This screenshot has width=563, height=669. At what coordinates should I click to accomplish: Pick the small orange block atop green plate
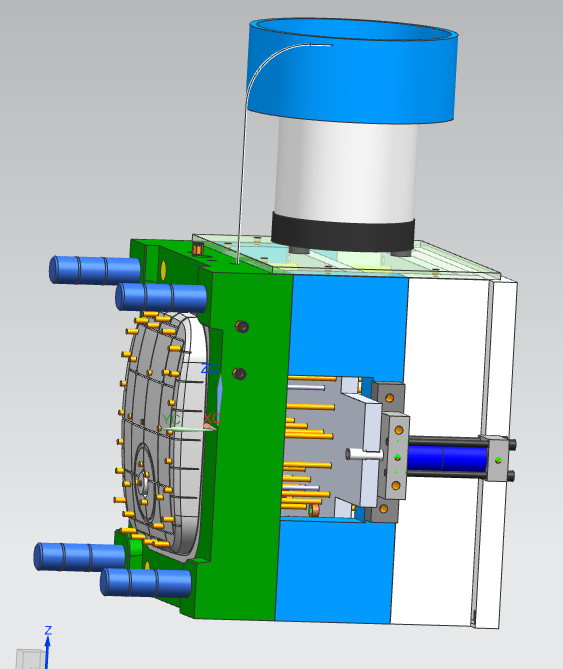tap(197, 248)
